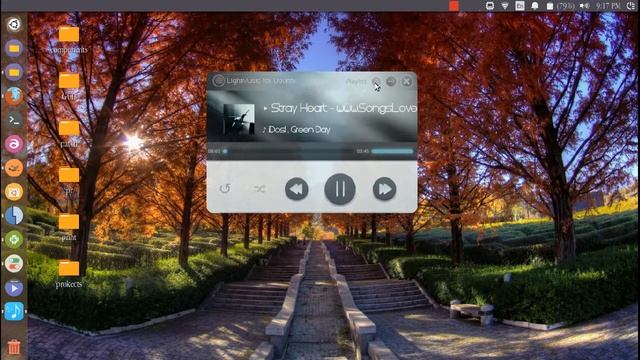The image size is (640, 360).
Task: Toggle shuffle mode in the music player
Action: (x=259, y=189)
